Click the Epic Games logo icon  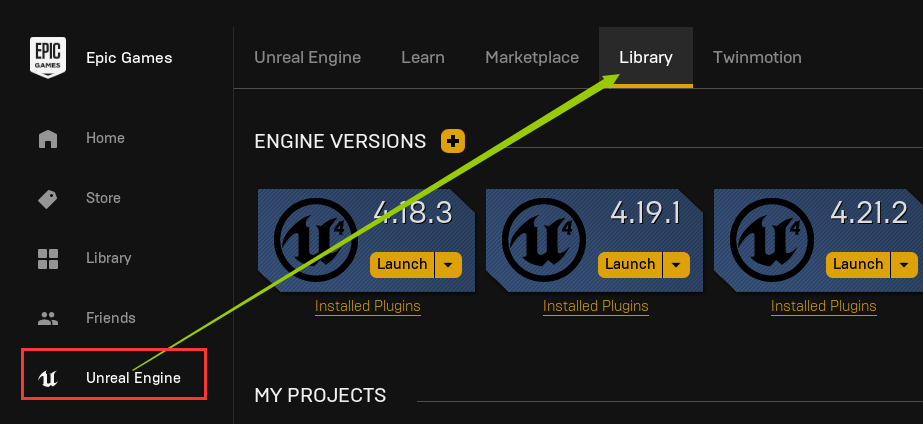48,58
